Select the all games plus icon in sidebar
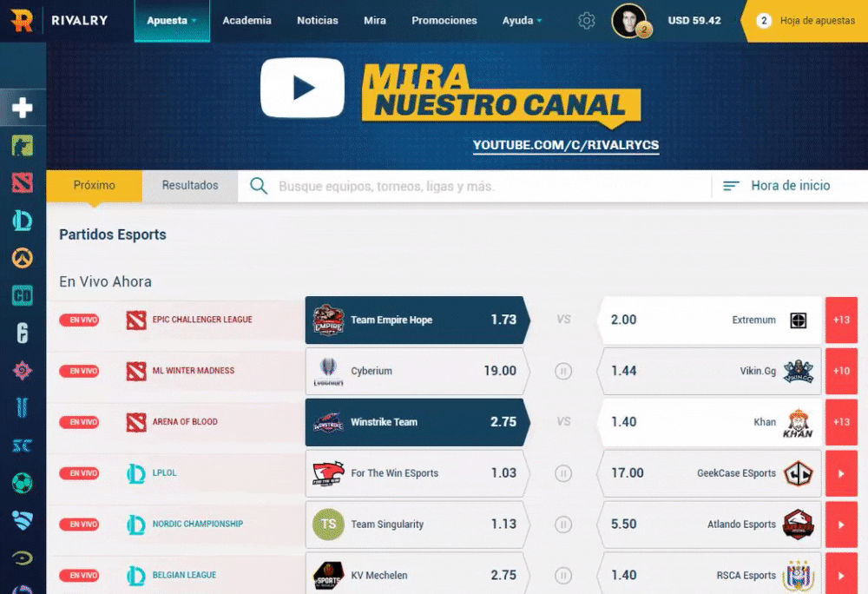 click(23, 108)
